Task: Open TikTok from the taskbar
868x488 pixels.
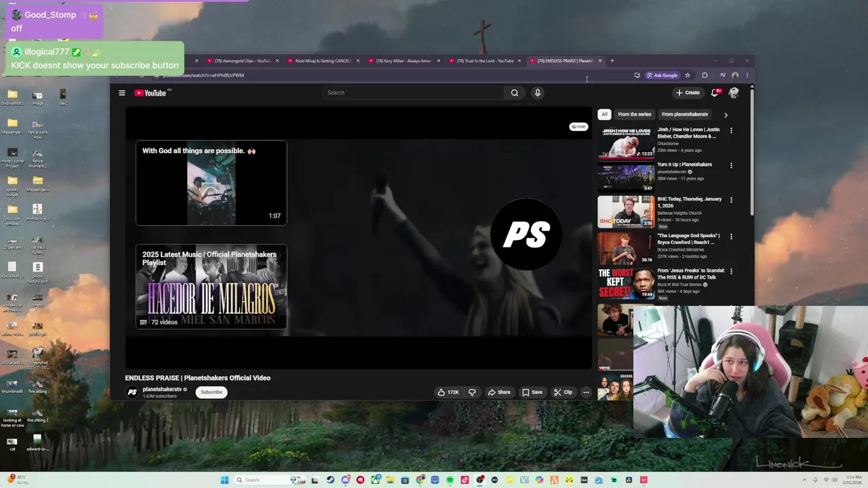Action: pos(465,480)
